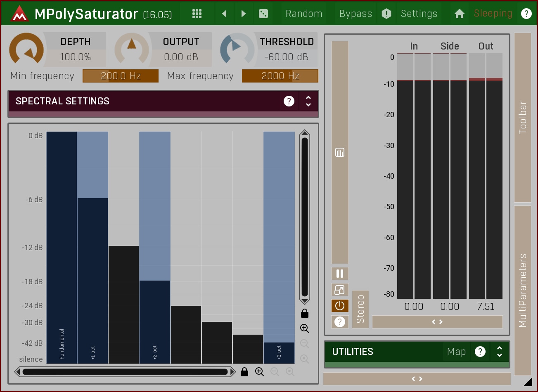Open the Toolbar side tab
Screen dimensions: 538x392
pyautogui.click(x=523, y=118)
